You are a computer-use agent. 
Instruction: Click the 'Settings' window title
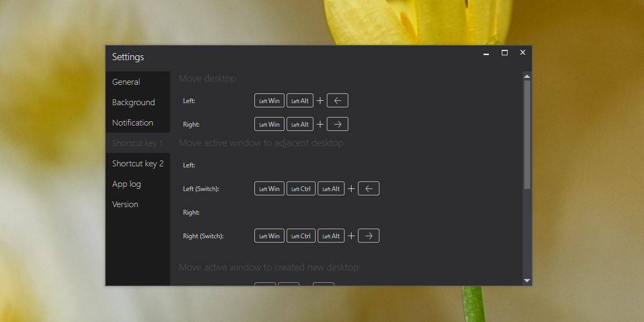coord(128,57)
